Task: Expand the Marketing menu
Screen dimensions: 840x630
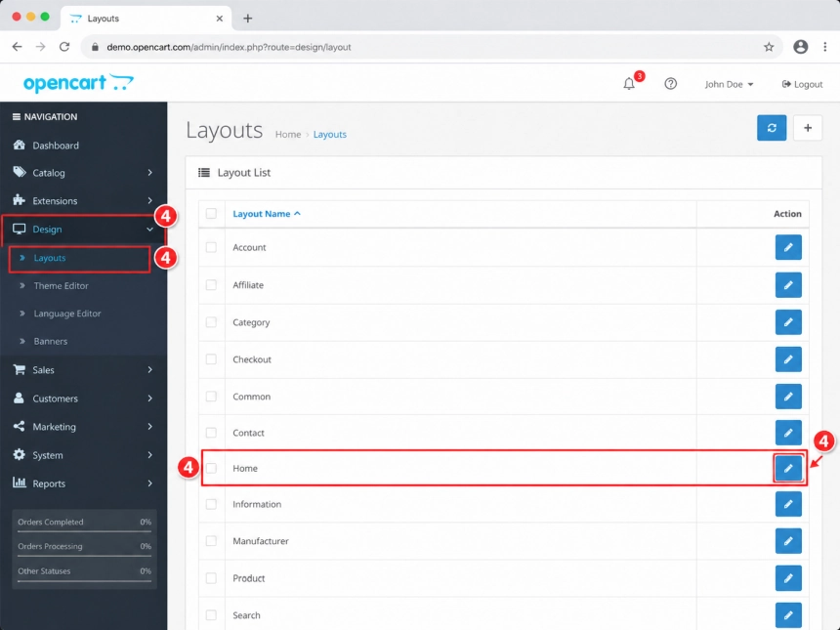Action: tap(83, 427)
